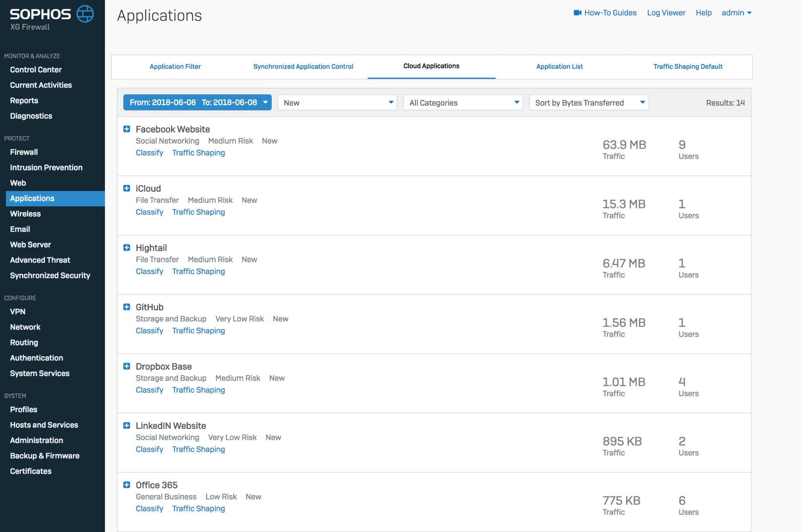This screenshot has width=802, height=532.
Task: Click the How-To Guides video camera icon
Action: [x=577, y=13]
